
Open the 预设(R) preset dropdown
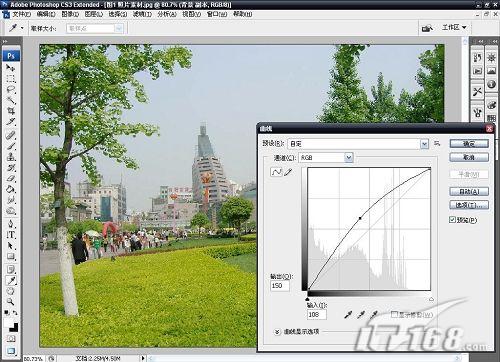coord(358,144)
